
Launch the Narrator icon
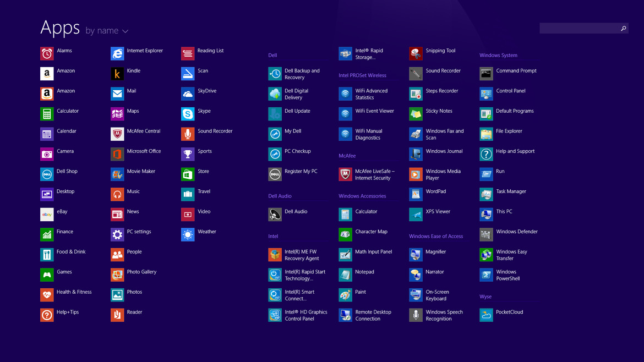point(416,275)
